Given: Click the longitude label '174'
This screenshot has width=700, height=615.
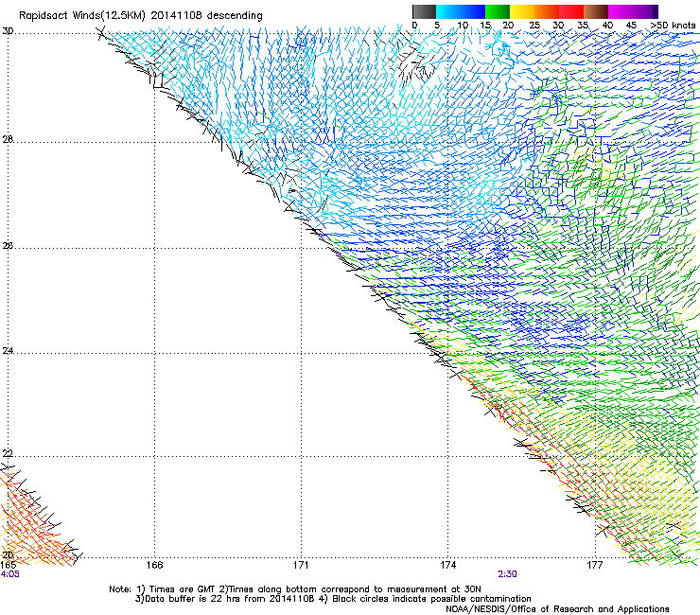Looking at the screenshot, I should (x=447, y=565).
